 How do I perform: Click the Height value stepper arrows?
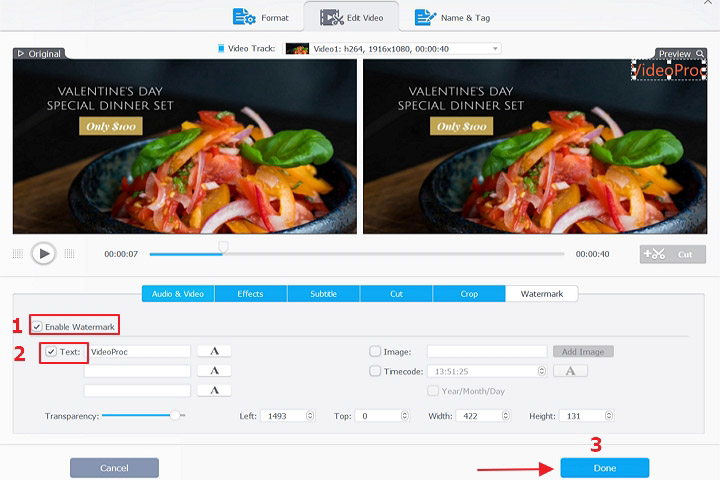pos(609,416)
